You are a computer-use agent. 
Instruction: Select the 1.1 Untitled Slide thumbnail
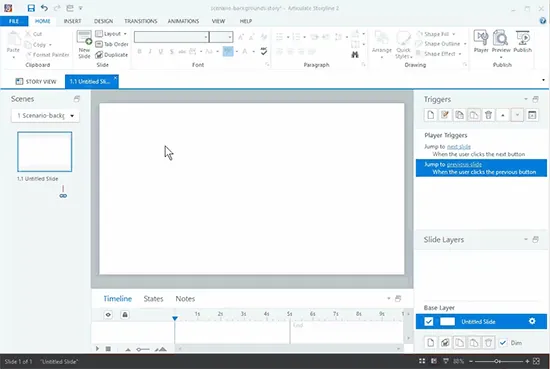(45, 152)
